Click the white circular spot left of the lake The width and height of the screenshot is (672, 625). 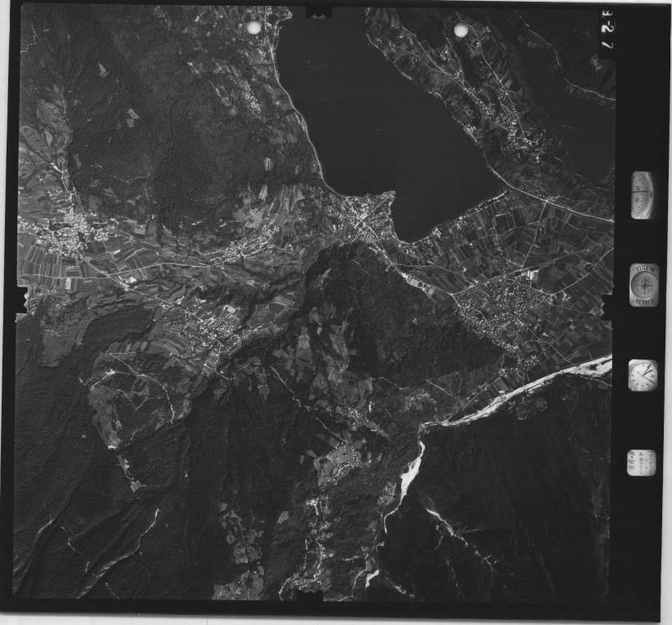pos(254,28)
